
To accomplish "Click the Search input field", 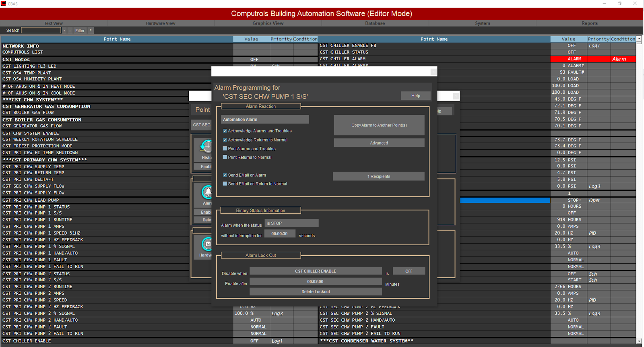I will tap(41, 30).
